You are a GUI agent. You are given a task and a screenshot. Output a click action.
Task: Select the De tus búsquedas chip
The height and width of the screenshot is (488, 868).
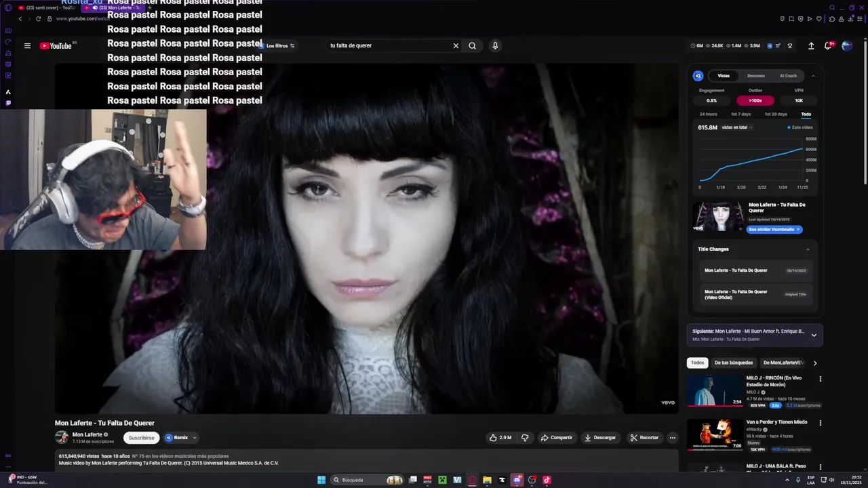click(x=734, y=363)
